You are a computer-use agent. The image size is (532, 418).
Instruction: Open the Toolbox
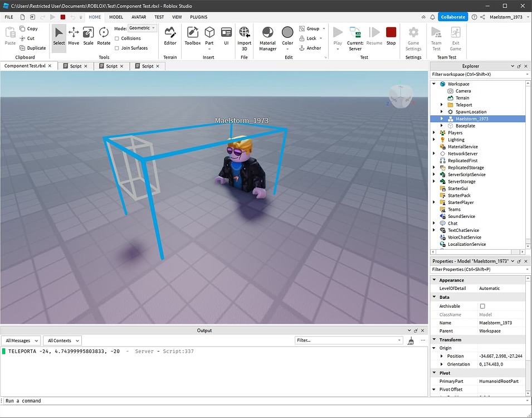click(x=192, y=35)
